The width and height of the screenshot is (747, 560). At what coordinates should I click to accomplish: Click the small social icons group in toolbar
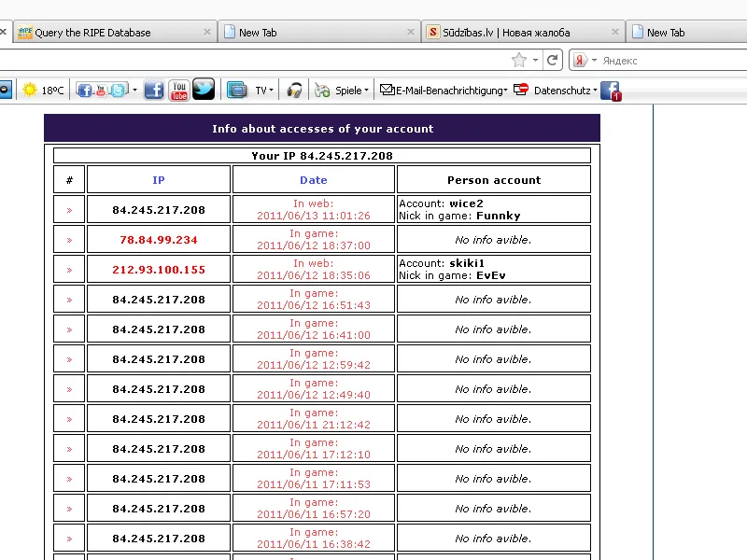point(103,90)
